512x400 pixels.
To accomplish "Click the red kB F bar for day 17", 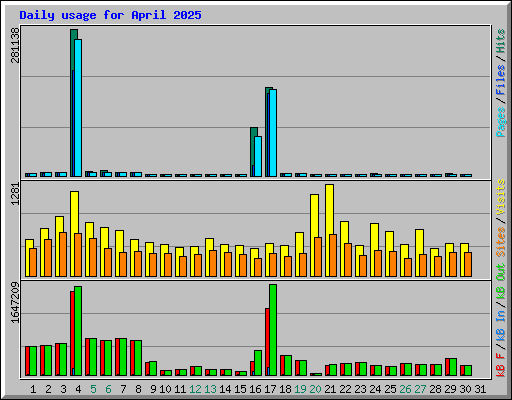I will (267, 337).
